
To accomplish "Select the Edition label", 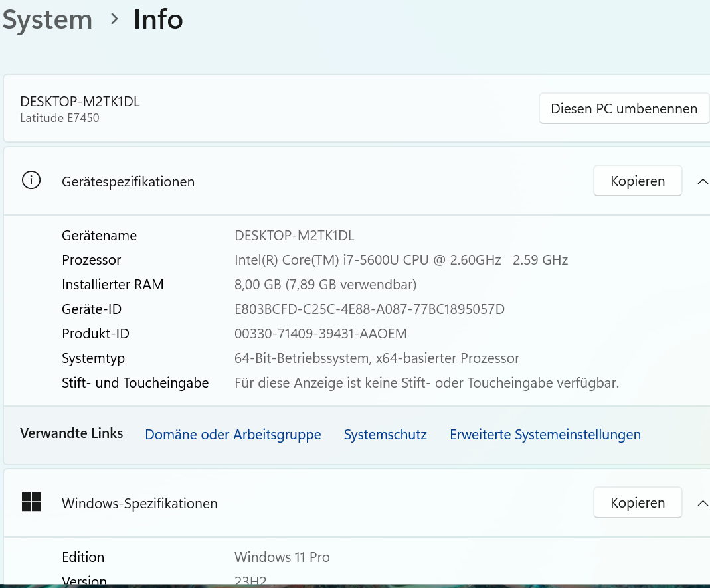I will coord(83,557).
